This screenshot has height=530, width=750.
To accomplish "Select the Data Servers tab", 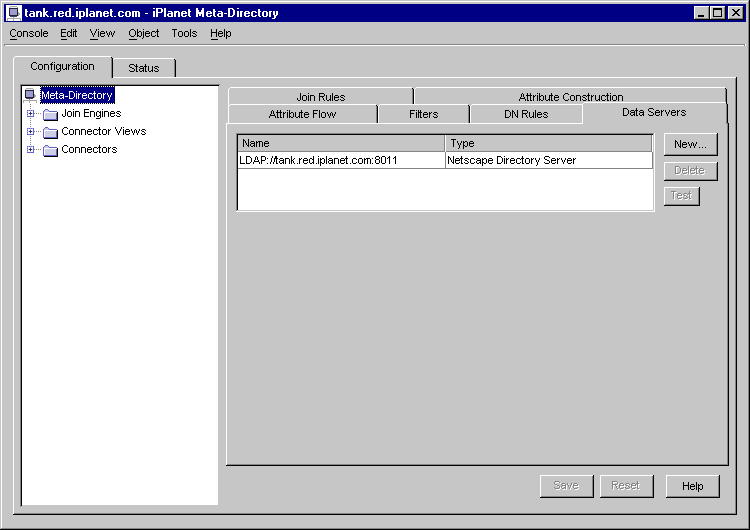I will 654,112.
